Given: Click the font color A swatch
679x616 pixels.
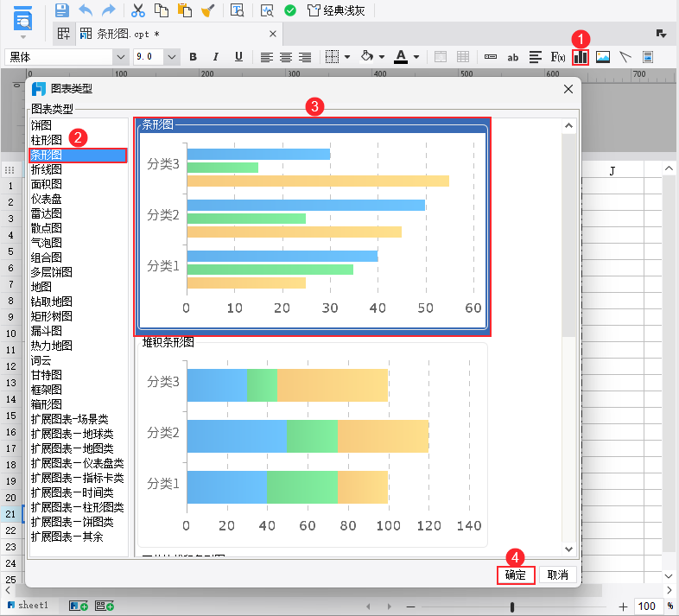Looking at the screenshot, I should (x=401, y=57).
